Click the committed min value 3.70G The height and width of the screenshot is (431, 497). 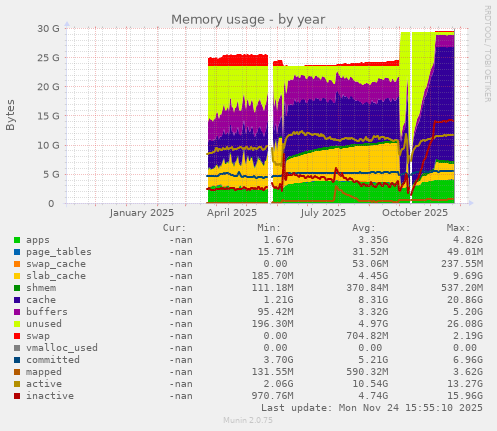tap(279, 360)
